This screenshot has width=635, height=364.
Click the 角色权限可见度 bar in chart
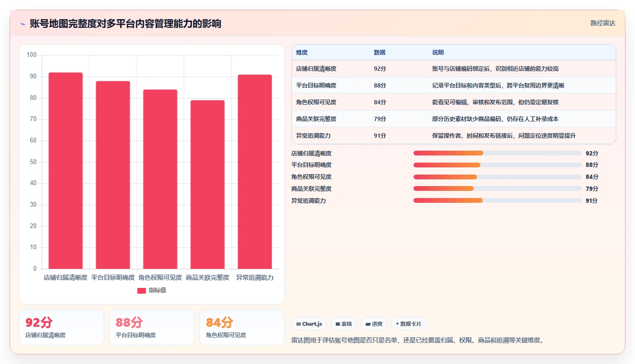pos(160,179)
